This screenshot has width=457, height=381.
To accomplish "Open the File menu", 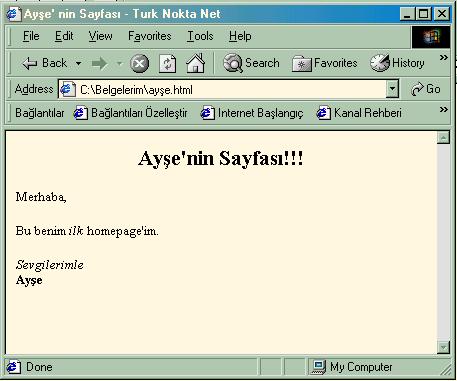I will pyautogui.click(x=31, y=36).
